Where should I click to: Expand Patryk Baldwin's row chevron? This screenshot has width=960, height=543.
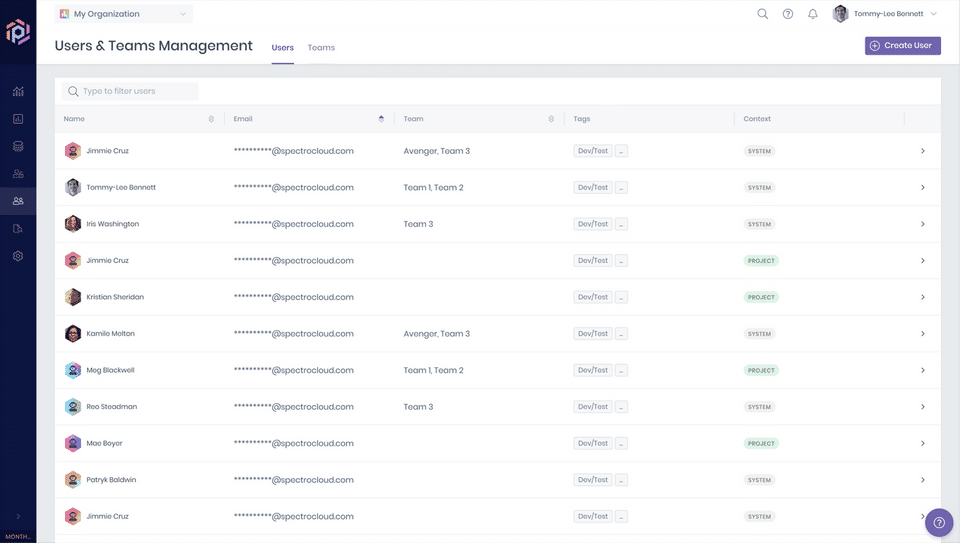[x=923, y=480]
